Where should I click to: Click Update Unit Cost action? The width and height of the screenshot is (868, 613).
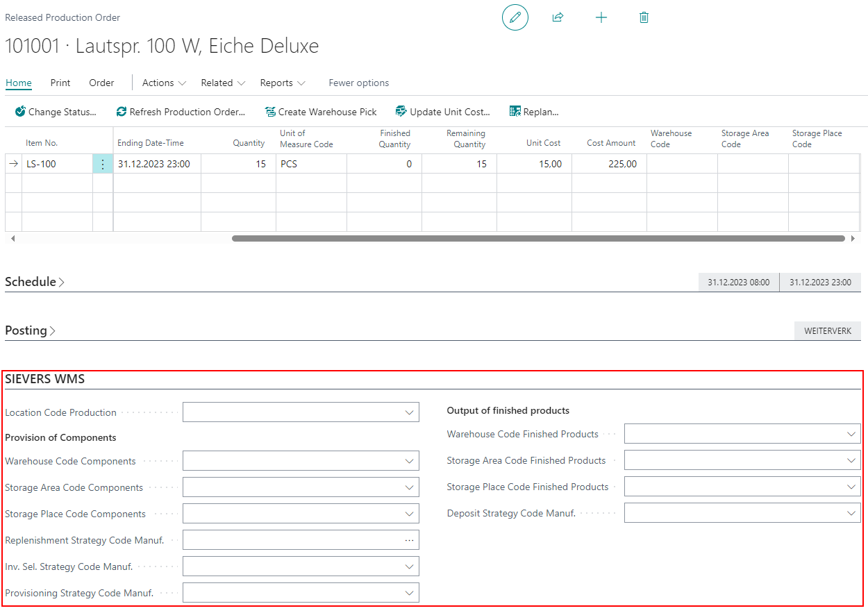pyautogui.click(x=442, y=112)
